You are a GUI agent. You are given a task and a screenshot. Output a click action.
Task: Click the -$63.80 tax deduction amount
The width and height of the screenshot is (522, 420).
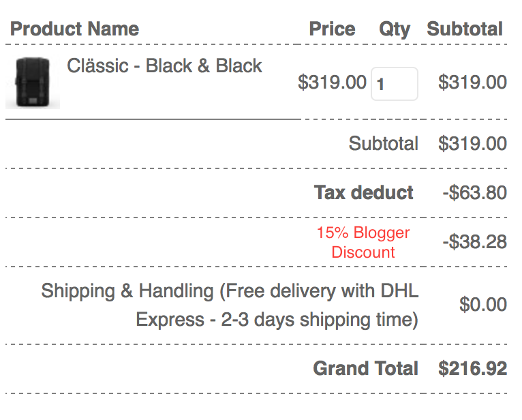coord(474,192)
